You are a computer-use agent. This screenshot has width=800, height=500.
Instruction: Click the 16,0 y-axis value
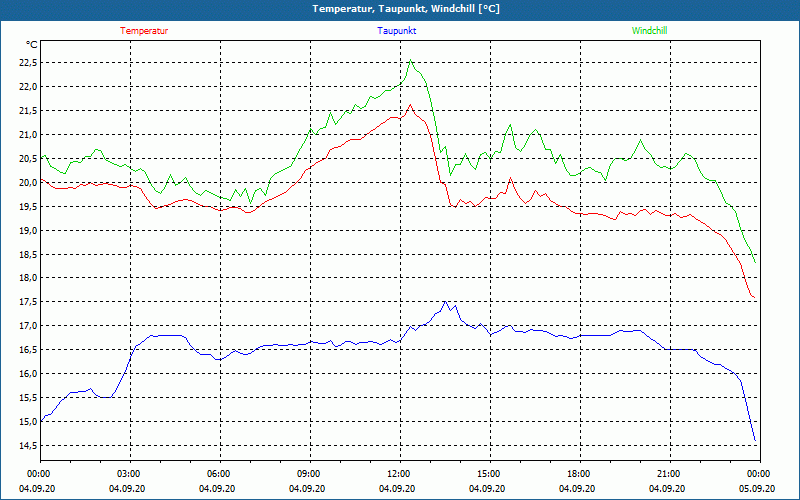[28, 374]
